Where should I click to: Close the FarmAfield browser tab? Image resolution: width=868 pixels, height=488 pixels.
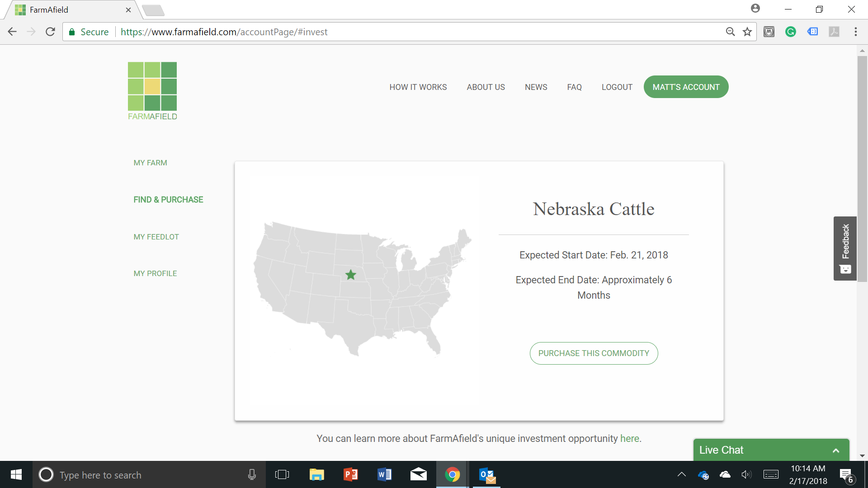[128, 10]
